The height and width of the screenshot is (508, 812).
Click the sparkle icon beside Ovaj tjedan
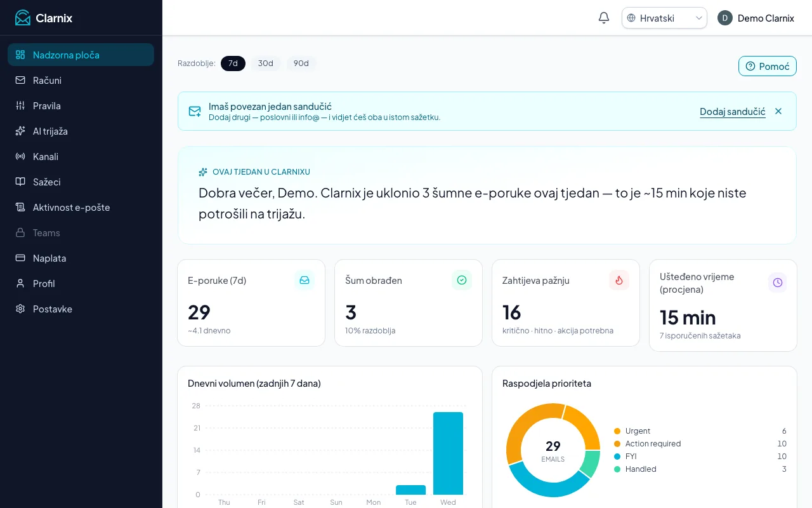(x=203, y=171)
